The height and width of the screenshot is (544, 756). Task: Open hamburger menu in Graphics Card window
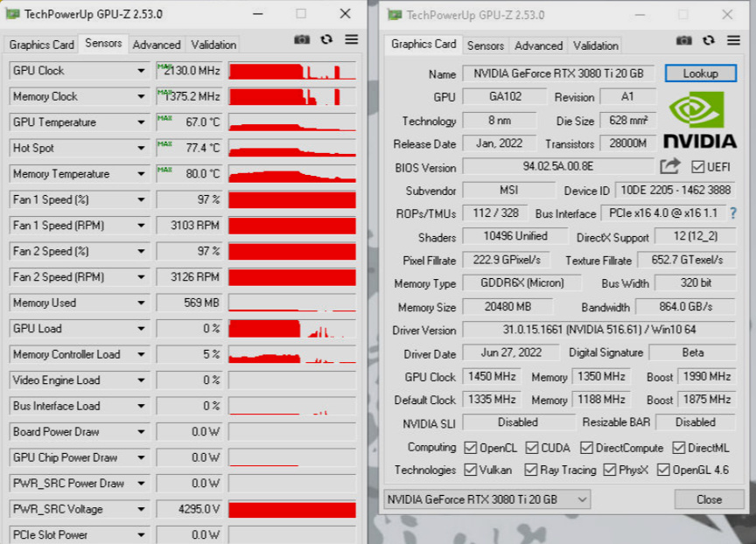[733, 40]
